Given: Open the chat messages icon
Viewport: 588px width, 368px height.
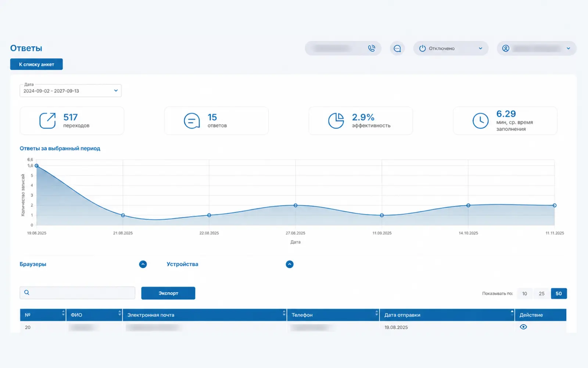Looking at the screenshot, I should click(397, 48).
